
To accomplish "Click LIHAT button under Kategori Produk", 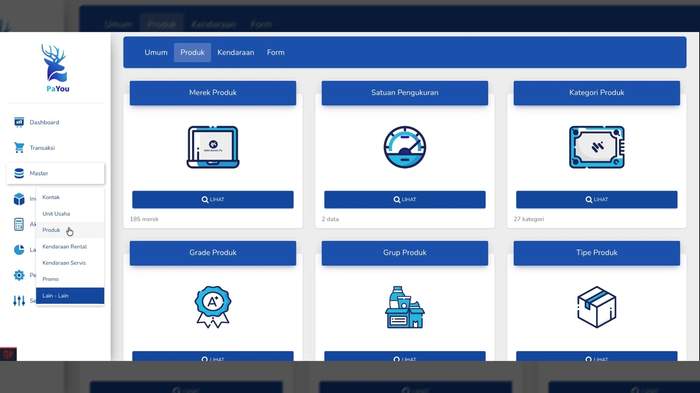I will (596, 200).
